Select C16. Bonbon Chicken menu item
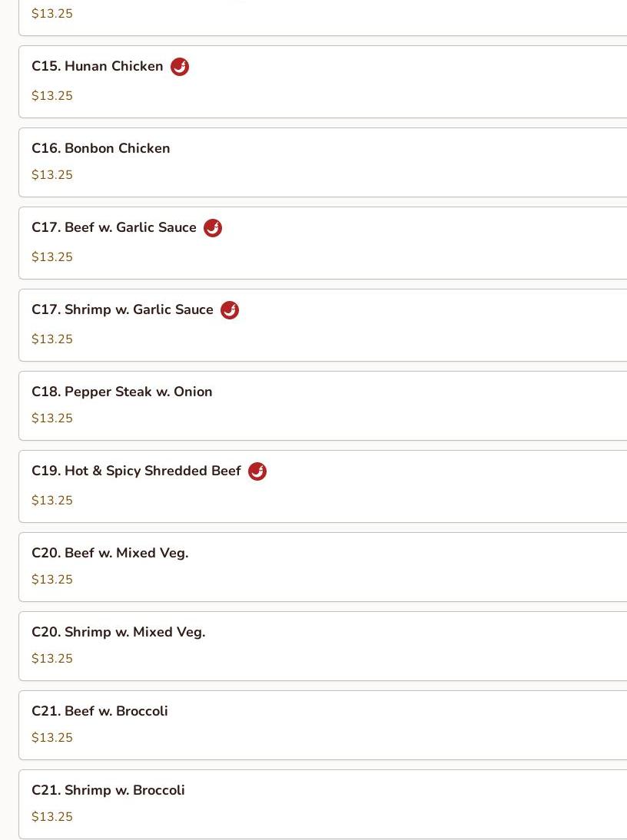Screen dimensions: 627x840 click(x=323, y=162)
